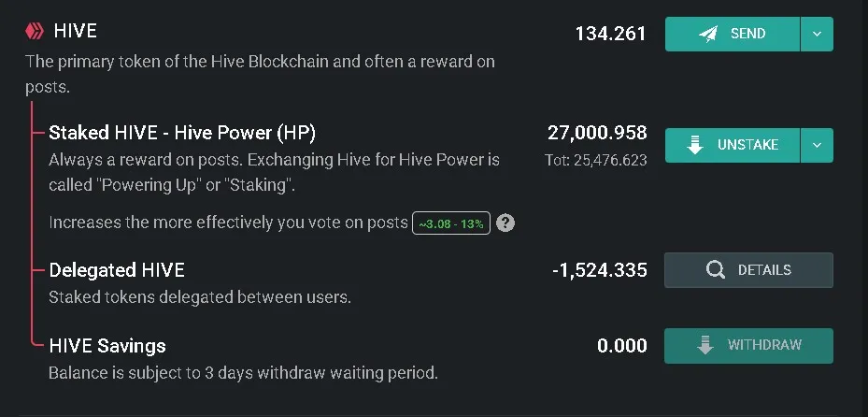Select the Delegated HIVE heading

117,270
